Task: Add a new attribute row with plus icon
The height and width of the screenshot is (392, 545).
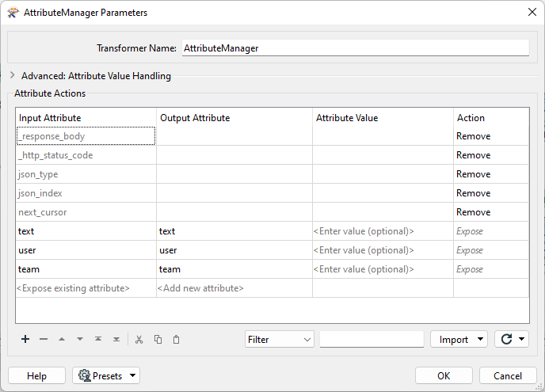Action: [x=25, y=339]
